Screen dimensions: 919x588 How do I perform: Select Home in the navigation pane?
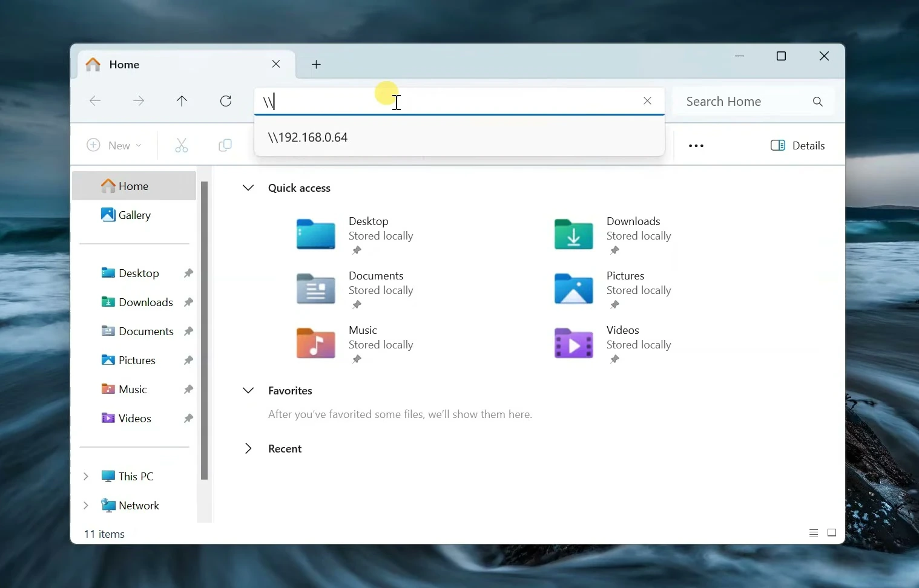pyautogui.click(x=134, y=186)
